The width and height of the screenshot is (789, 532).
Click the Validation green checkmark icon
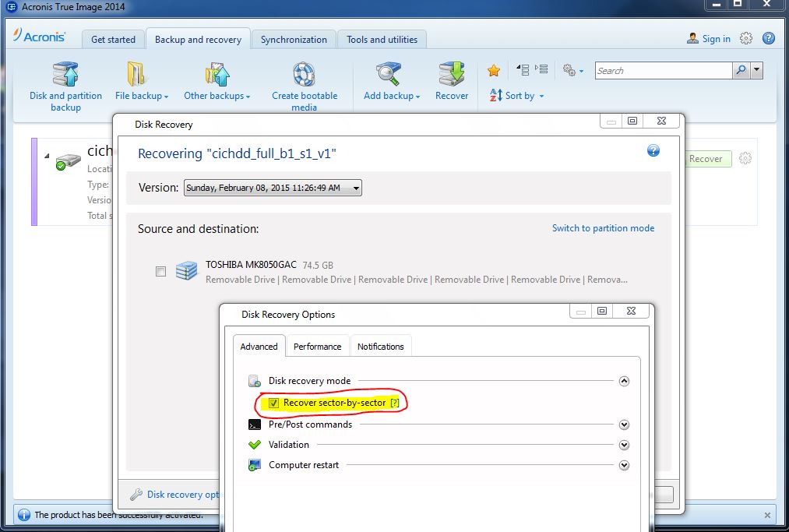click(255, 445)
